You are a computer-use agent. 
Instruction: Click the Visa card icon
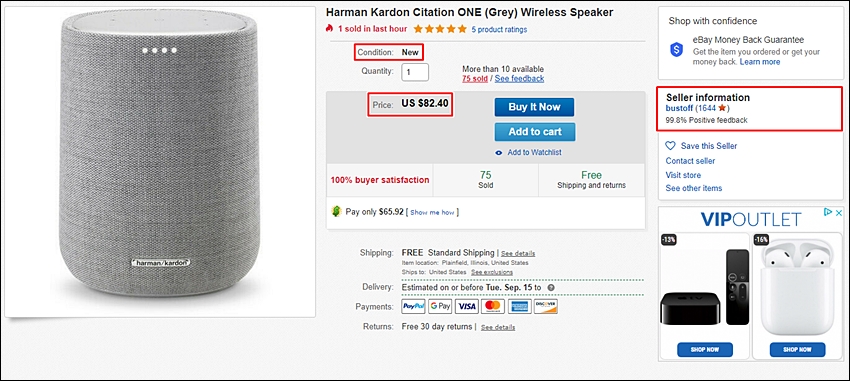pyautogui.click(x=466, y=306)
